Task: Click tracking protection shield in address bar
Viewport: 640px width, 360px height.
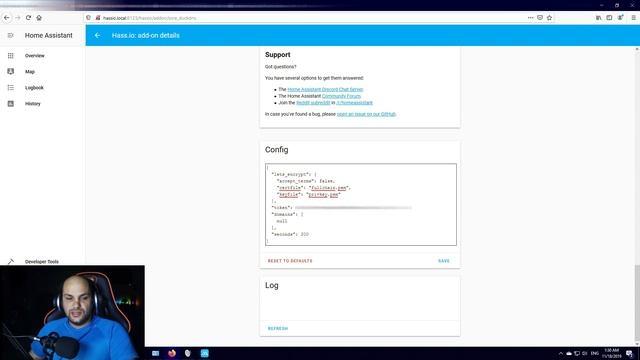Action: click(89, 18)
